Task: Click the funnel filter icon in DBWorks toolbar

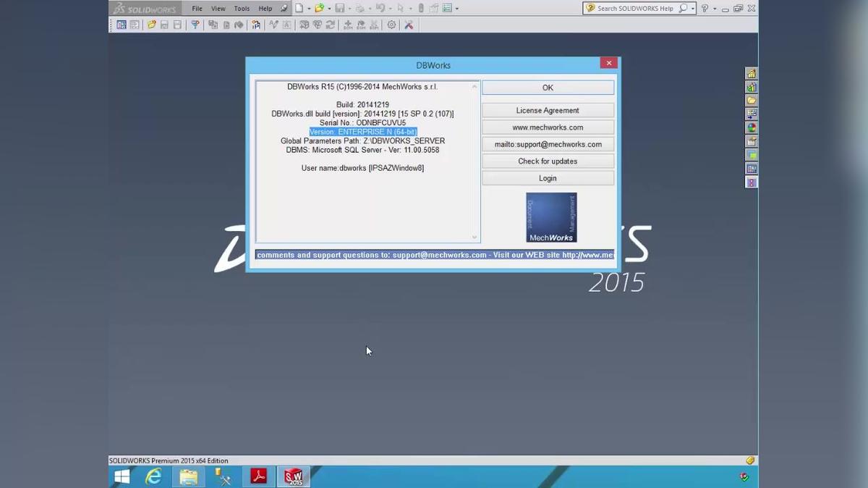Action: (x=195, y=25)
